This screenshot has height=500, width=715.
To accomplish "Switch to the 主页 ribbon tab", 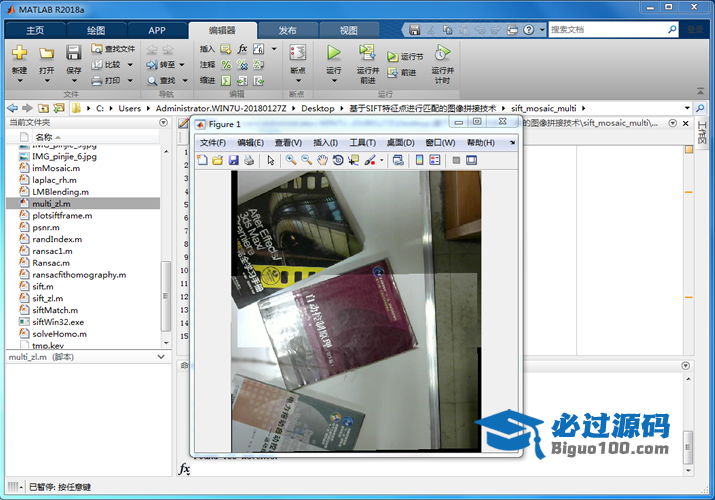I will 35,31.
